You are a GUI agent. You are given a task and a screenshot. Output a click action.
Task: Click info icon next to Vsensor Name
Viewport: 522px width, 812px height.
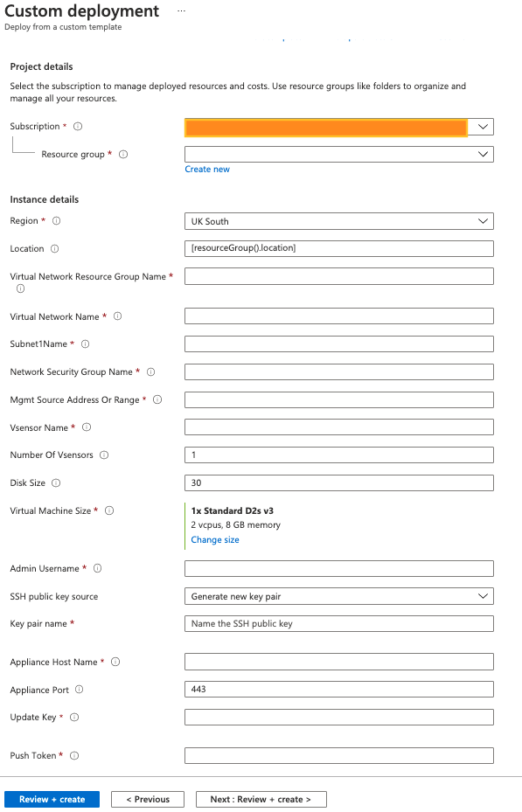87,427
